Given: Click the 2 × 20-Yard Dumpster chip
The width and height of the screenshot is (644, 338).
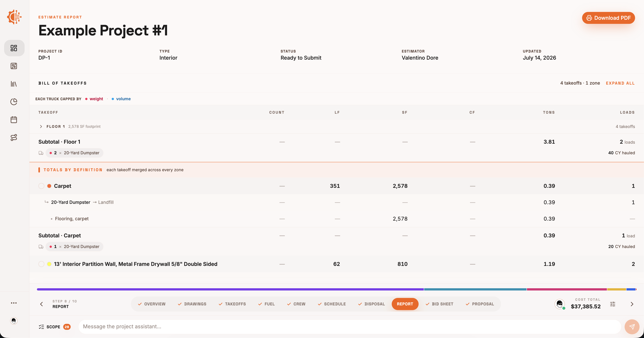Looking at the screenshot, I should click(x=75, y=153).
